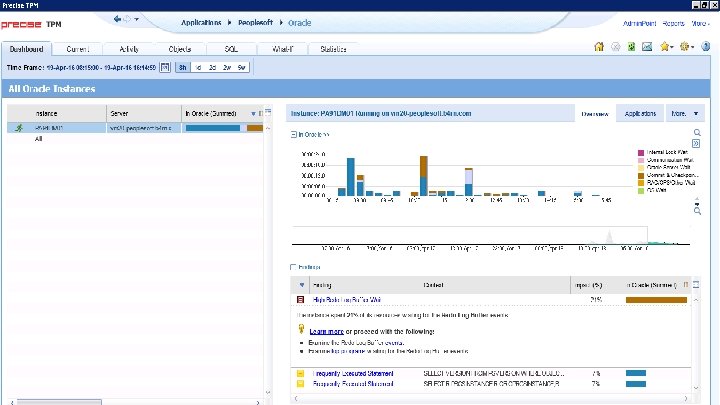Open the More menu in the top right
This screenshot has height=405, width=720.
(x=700, y=23)
